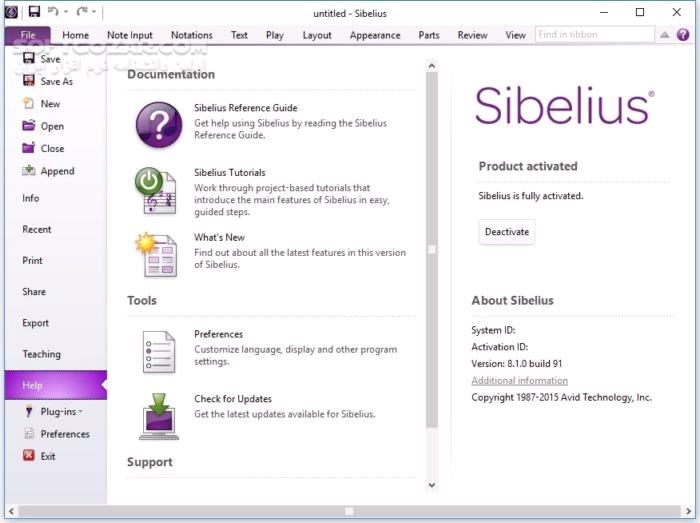Screen dimensions: 700x523
Task: Click the horizontal scrollbar track at window bottom
Action: click(350, 511)
